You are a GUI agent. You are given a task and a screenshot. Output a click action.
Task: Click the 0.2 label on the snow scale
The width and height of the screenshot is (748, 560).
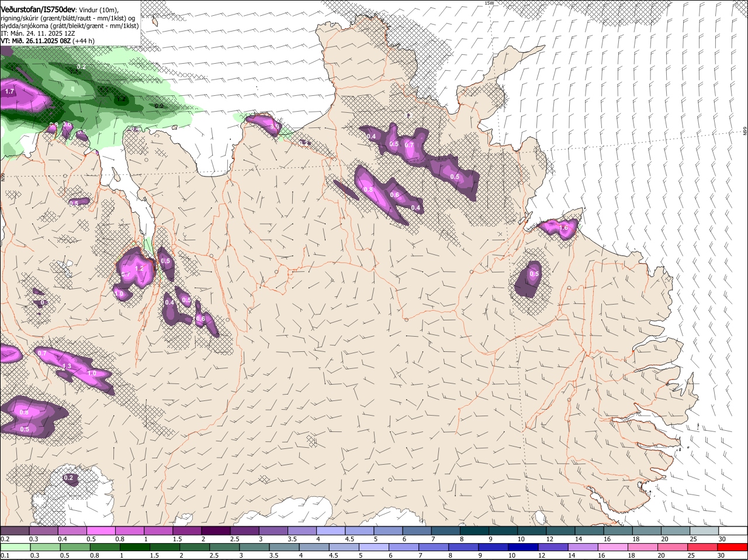(x=5, y=539)
